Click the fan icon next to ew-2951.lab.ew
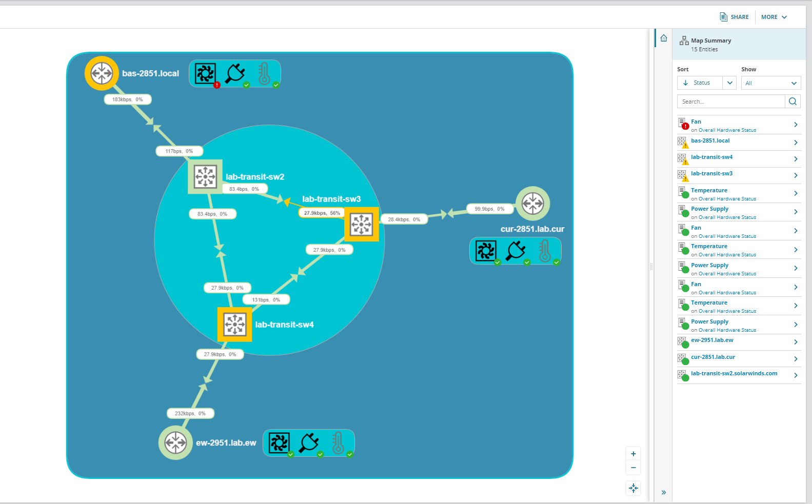Viewport: 812px width, 504px height. (279, 443)
